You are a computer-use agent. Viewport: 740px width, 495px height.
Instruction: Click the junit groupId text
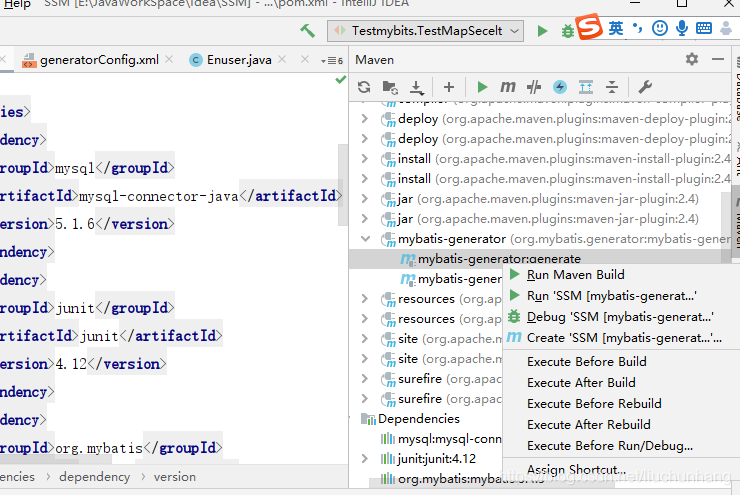[76, 308]
